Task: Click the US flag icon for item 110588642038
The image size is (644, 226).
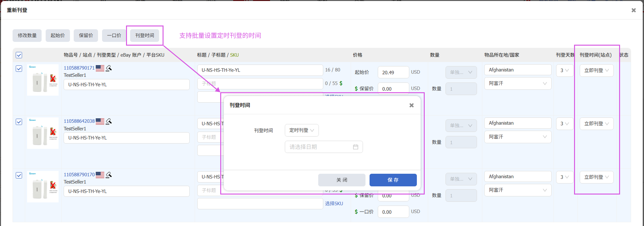Action: click(100, 121)
